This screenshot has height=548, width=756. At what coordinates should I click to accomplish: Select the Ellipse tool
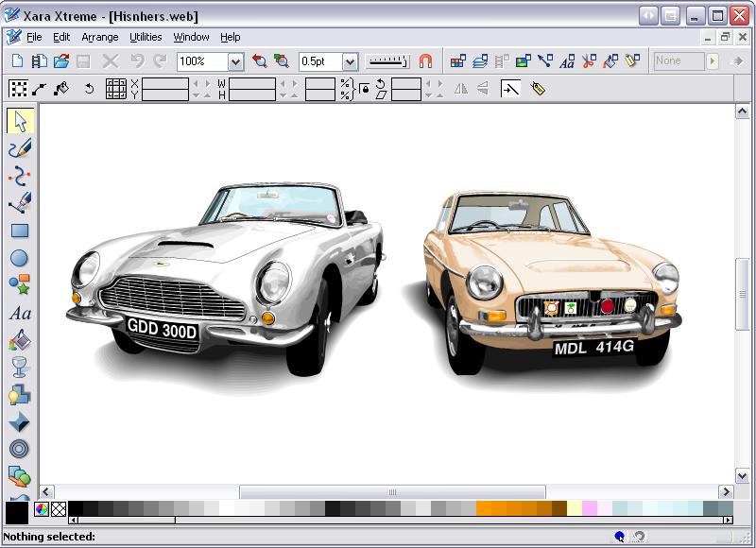click(19, 258)
